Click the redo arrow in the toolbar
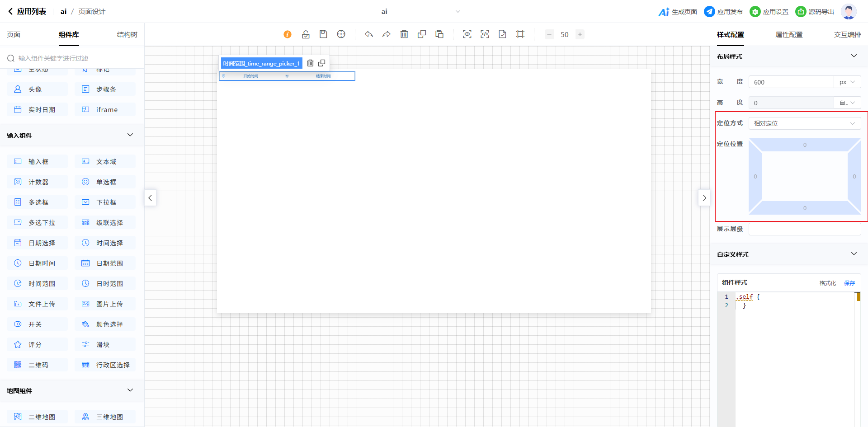Screen dimensions: 868x427 pos(387,34)
